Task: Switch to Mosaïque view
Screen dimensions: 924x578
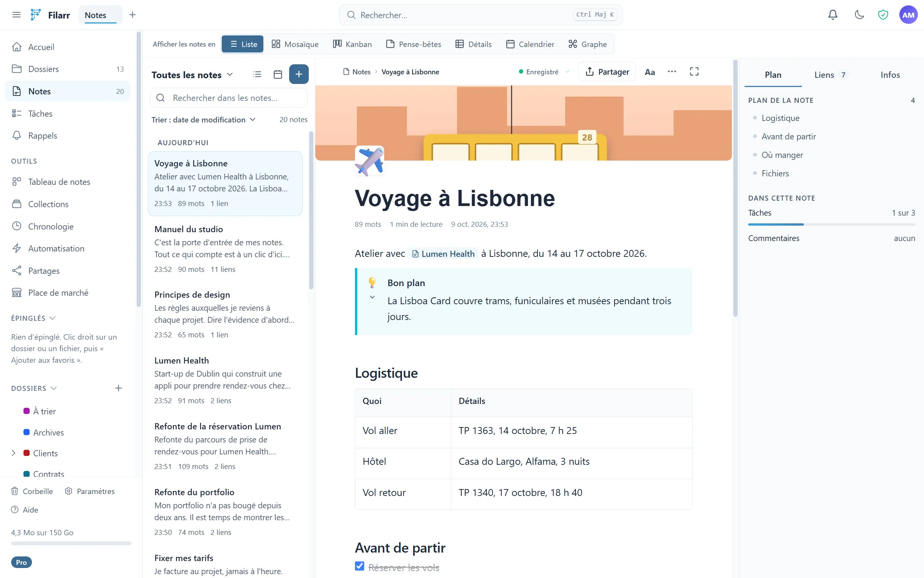Action: pyautogui.click(x=295, y=44)
